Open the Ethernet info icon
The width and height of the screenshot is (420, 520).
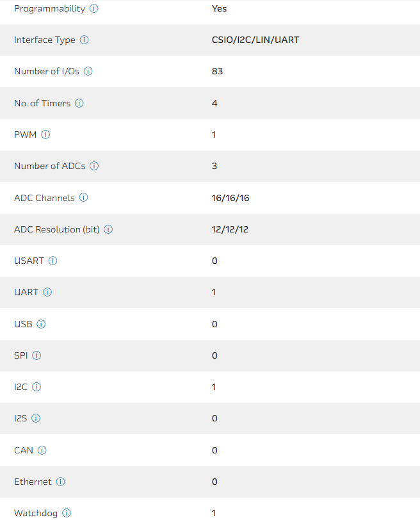tap(61, 482)
